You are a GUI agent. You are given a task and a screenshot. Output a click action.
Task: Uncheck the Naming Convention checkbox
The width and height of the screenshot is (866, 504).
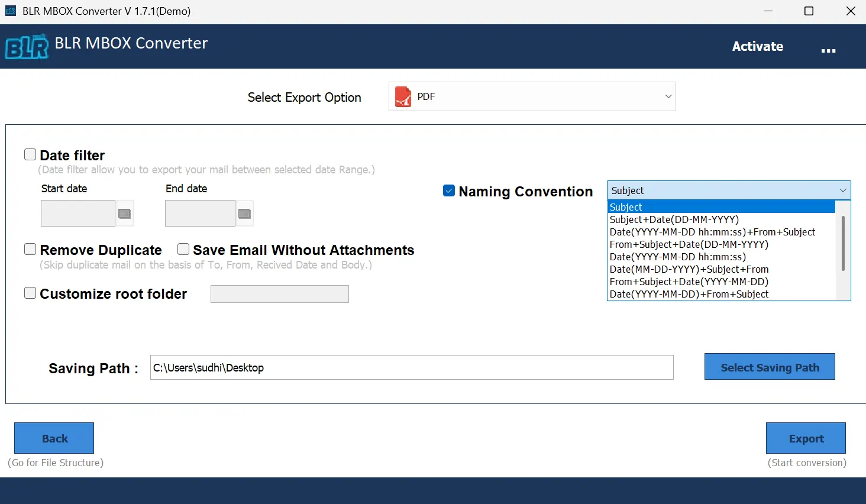pos(449,190)
